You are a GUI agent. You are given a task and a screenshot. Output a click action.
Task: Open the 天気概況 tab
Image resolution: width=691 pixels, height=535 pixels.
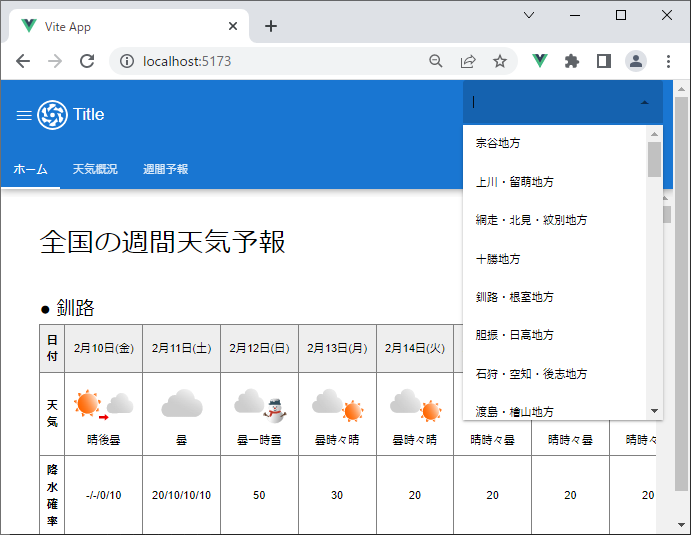pyautogui.click(x=95, y=169)
